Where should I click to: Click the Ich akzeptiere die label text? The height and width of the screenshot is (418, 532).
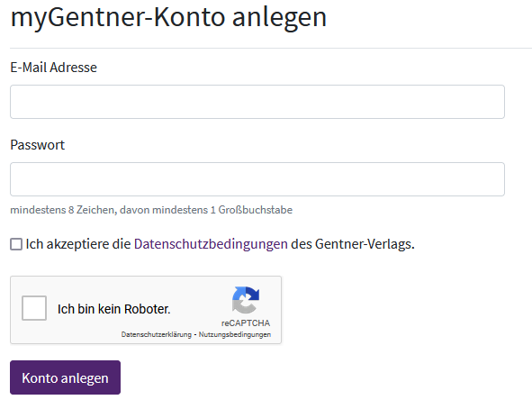78,244
